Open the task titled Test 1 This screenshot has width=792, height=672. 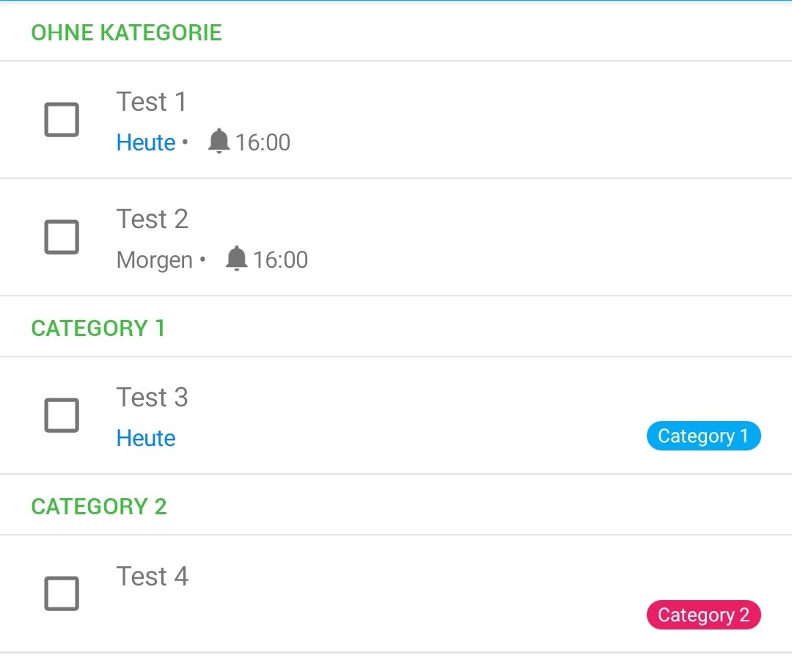point(151,102)
